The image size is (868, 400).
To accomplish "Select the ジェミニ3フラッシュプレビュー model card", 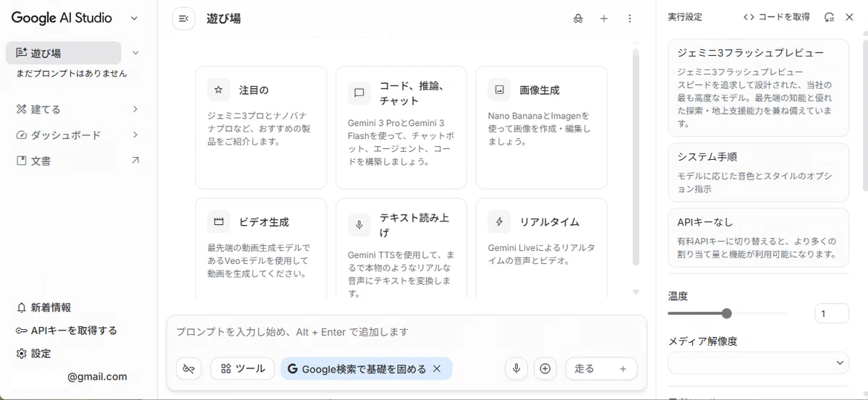I will click(x=758, y=88).
